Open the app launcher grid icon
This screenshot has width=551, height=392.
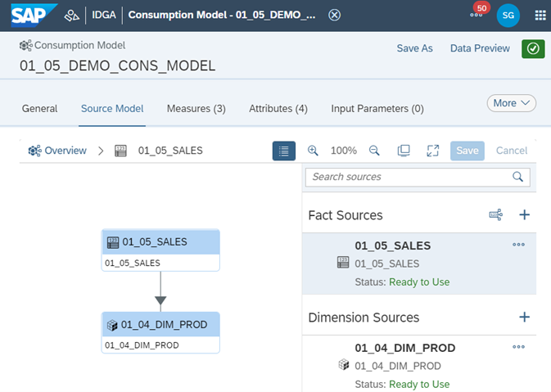[x=540, y=15]
